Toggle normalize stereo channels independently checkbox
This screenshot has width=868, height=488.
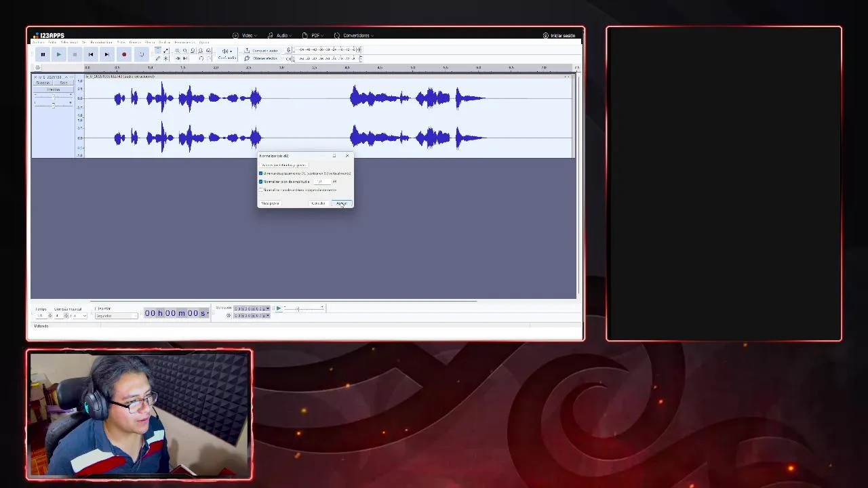(260, 190)
